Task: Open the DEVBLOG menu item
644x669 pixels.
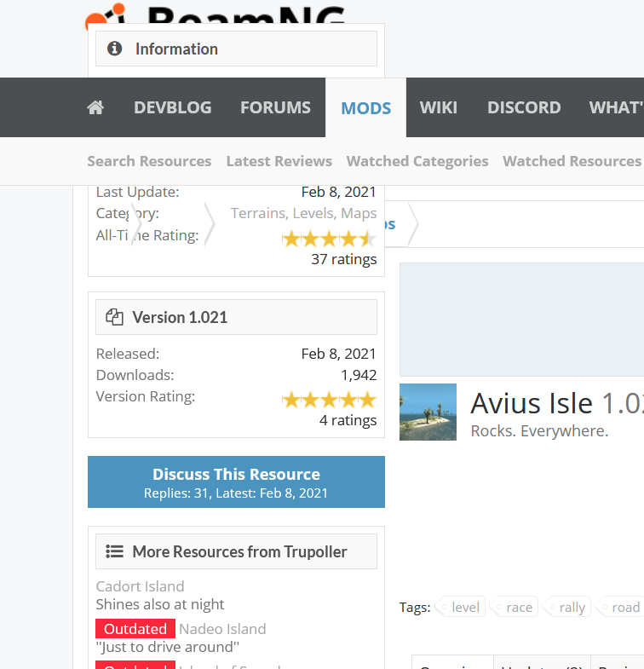Action: [173, 107]
